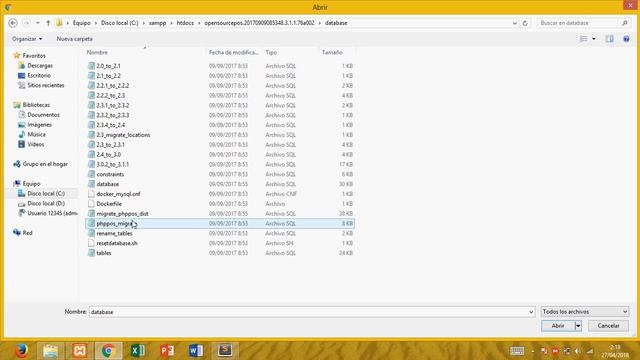Sort by Nombre column header
The width and height of the screenshot is (640, 360).
tap(97, 52)
